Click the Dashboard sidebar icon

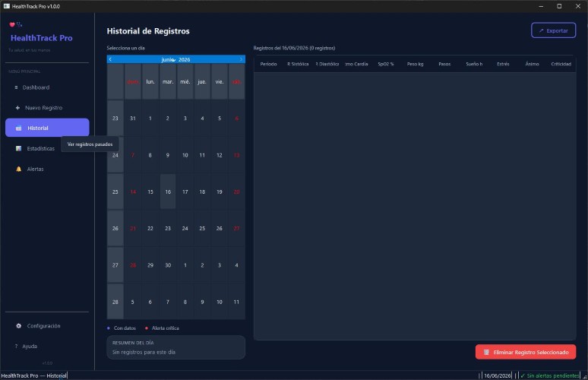pos(16,87)
